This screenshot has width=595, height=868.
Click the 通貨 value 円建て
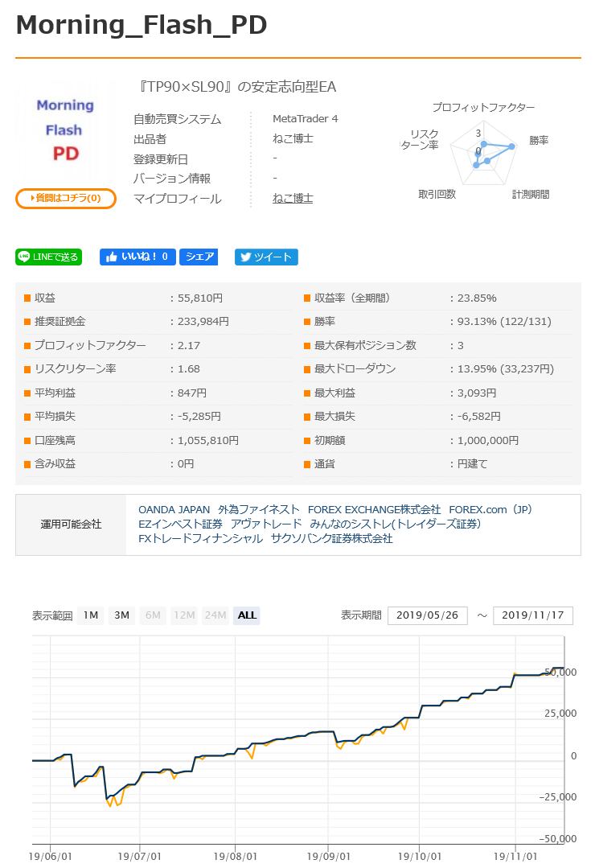point(472,464)
